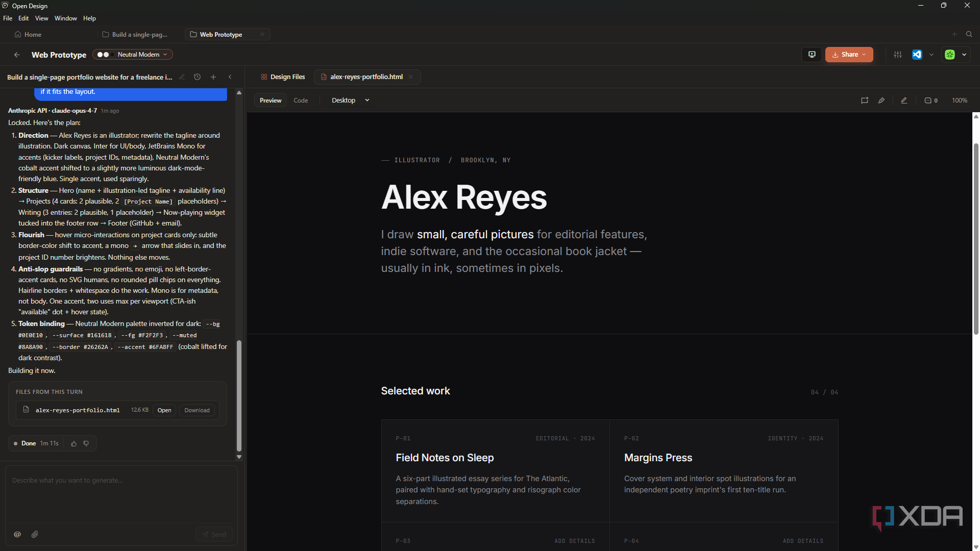Click thumbs up on the response
The width and height of the screenshot is (980, 551).
(73, 444)
